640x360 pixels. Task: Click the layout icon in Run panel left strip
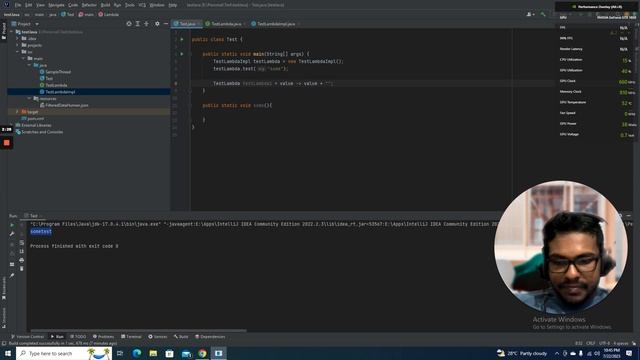(x=12, y=264)
